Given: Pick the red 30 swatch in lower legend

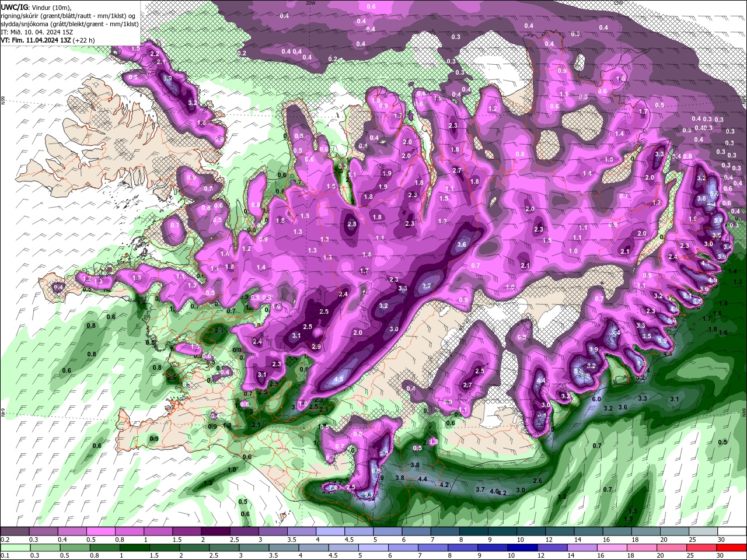Looking at the screenshot, I should 731,548.
